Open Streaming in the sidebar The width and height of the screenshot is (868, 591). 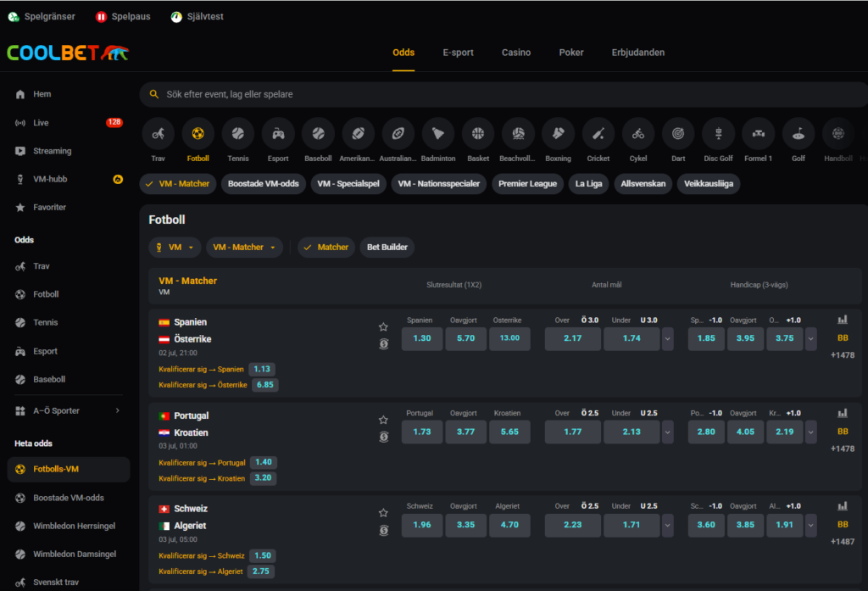(x=69, y=151)
